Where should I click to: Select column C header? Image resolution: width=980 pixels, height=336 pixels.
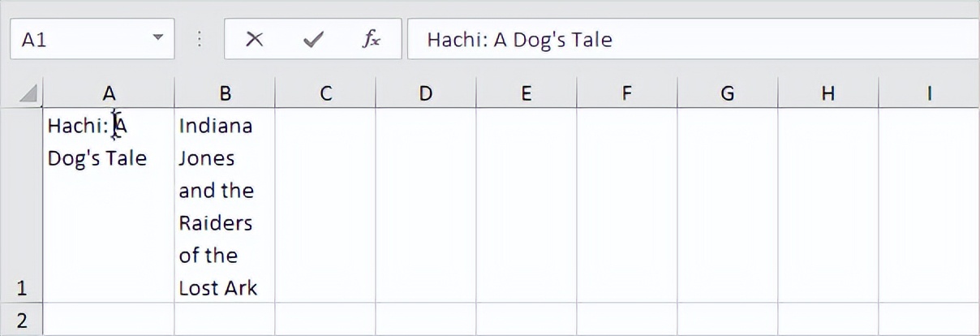(325, 94)
